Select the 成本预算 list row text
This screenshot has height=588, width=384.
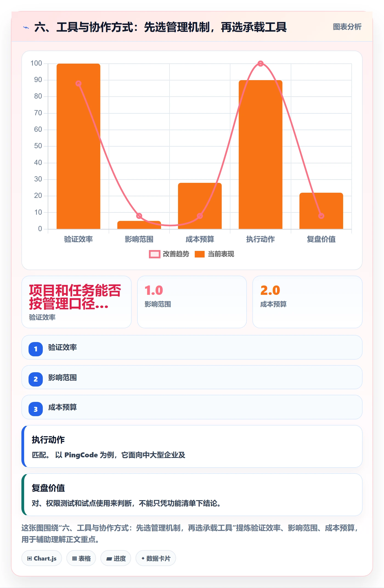click(63, 407)
